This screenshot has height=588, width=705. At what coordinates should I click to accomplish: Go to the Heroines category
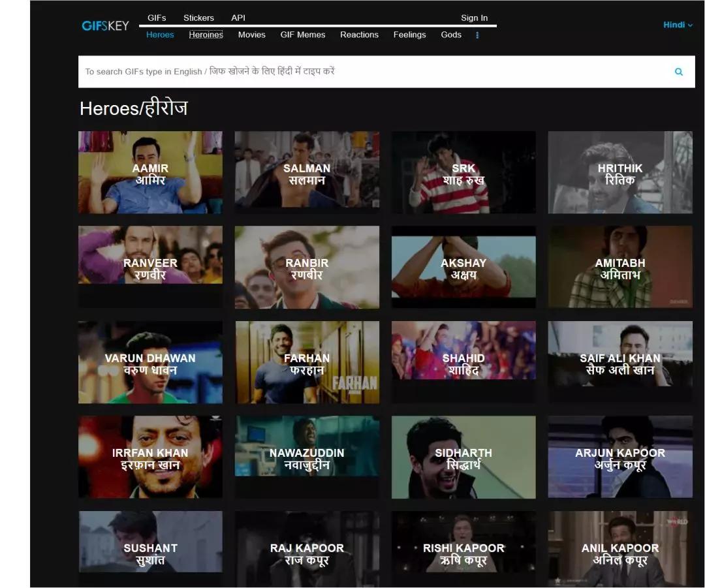coord(206,35)
